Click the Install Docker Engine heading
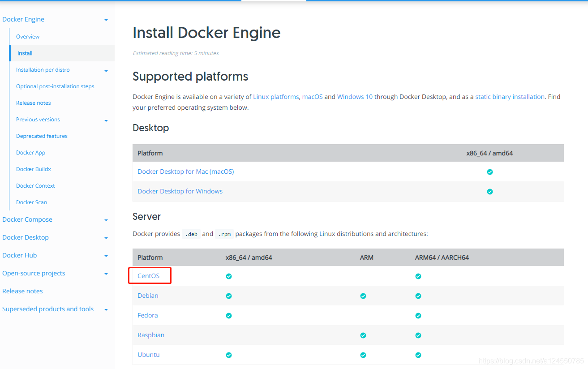The image size is (588, 369). pyautogui.click(x=206, y=33)
